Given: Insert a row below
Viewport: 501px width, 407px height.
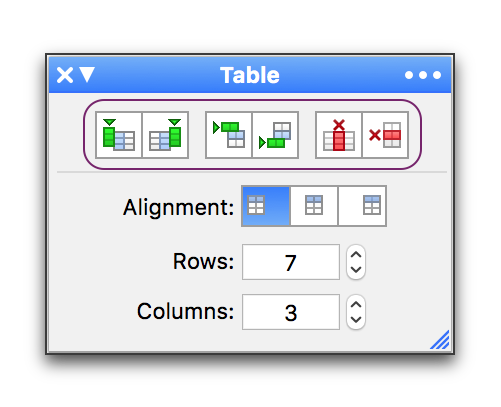Looking at the screenshot, I should [275, 135].
